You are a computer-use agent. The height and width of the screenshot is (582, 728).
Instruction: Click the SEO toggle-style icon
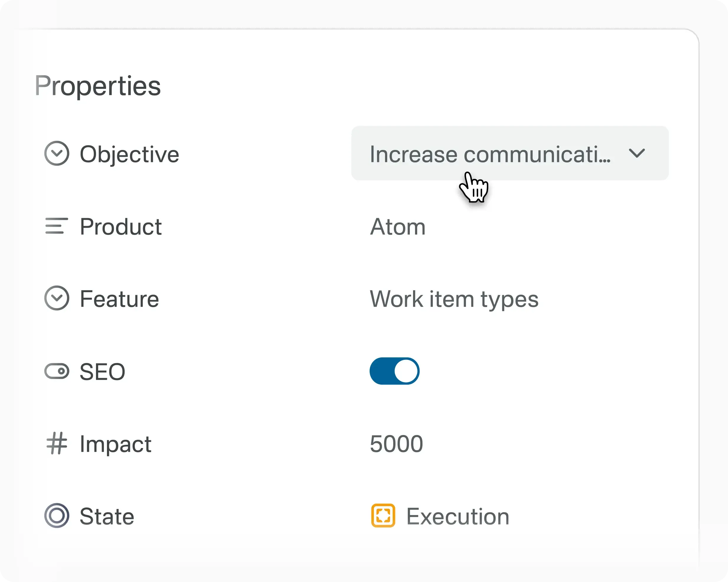[x=57, y=371]
